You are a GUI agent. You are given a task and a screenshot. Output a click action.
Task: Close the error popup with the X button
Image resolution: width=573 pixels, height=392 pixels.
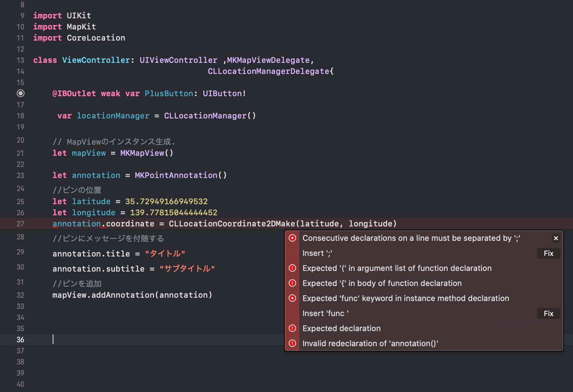pyautogui.click(x=556, y=238)
